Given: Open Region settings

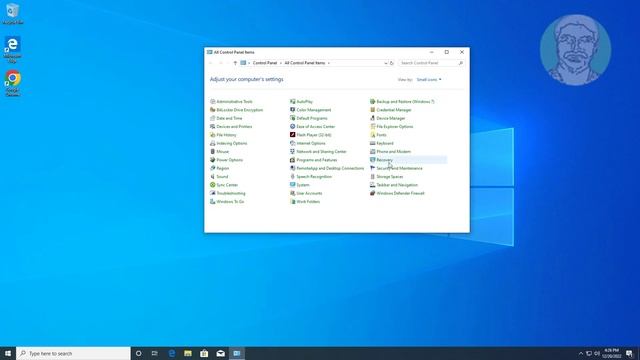Looking at the screenshot, I should 220,168.
